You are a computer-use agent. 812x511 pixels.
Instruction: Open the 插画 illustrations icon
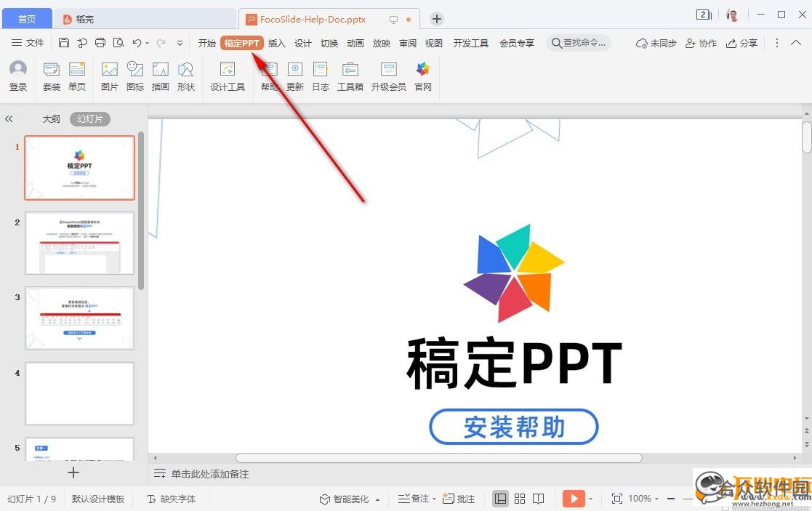pyautogui.click(x=161, y=76)
